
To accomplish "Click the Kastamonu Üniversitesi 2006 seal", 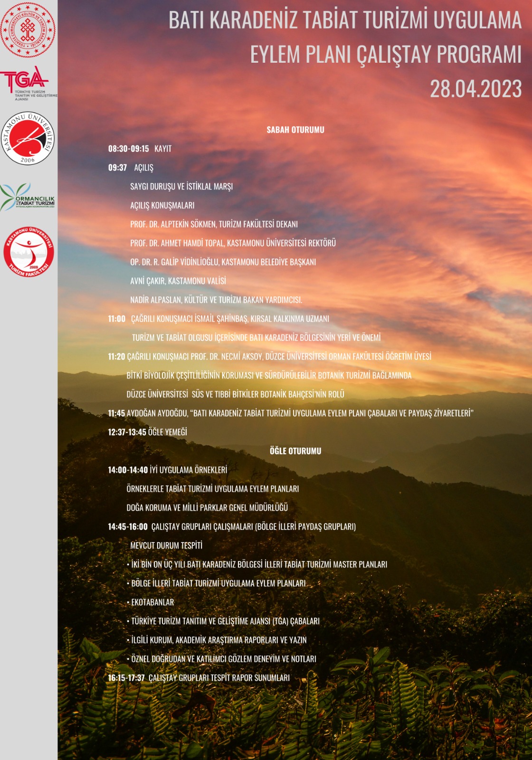I will [x=28, y=139].
